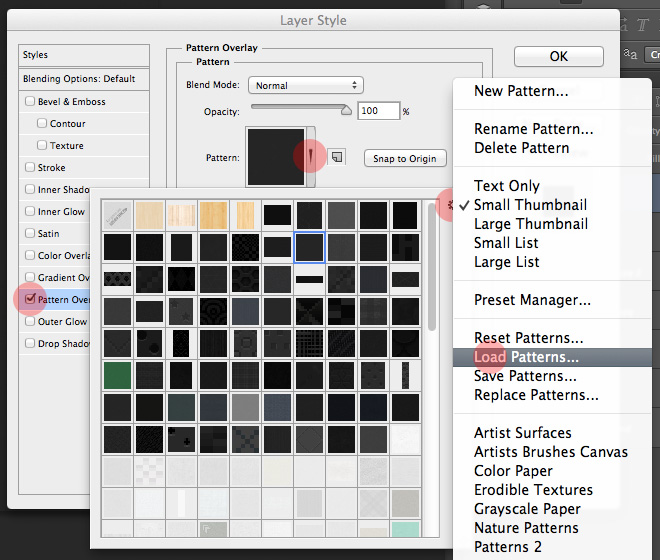This screenshot has width=660, height=560.
Task: Toggle Color Overlay checkbox
Action: pyautogui.click(x=30, y=255)
